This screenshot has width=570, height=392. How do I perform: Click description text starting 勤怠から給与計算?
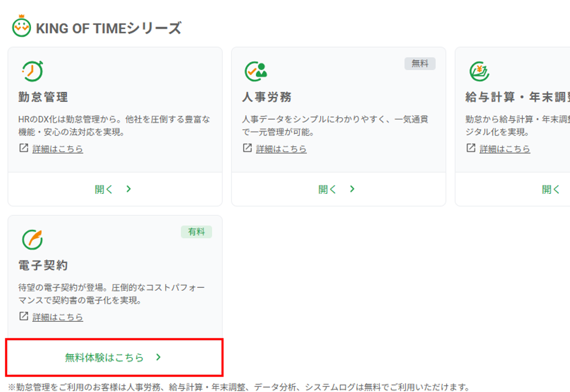(518, 126)
